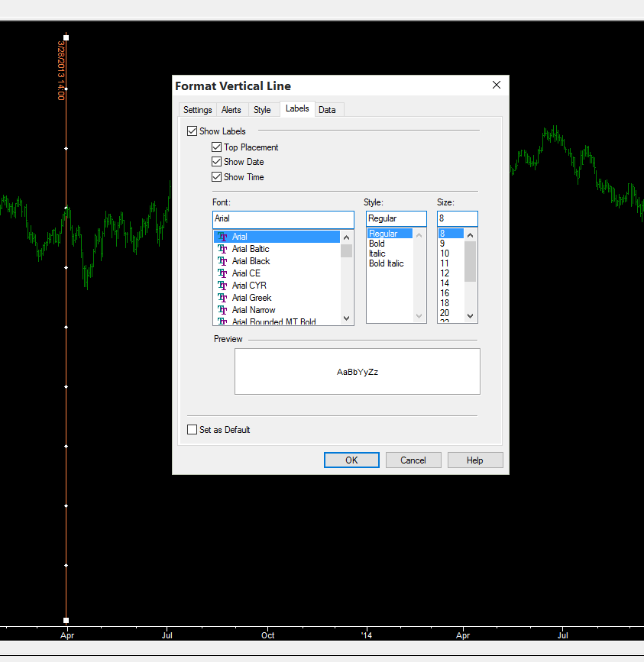Click the size list scrollbar thumb
Viewport: 644px width, 662px height.
[471, 261]
